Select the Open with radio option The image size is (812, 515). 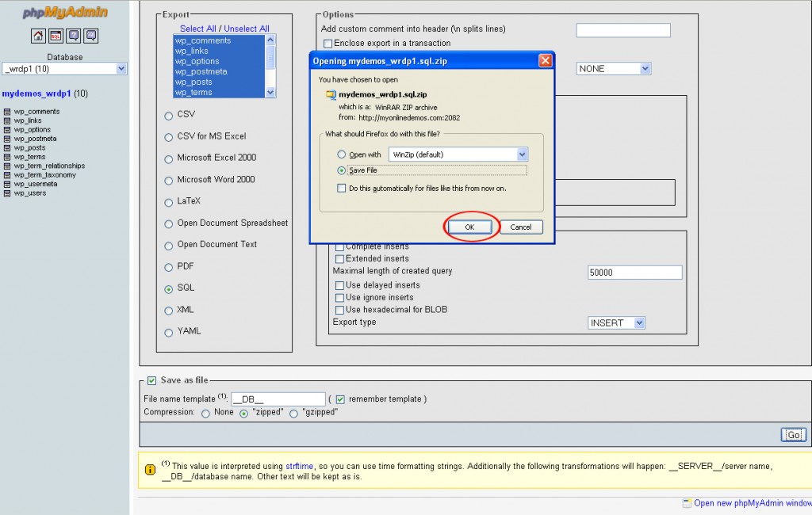point(341,154)
